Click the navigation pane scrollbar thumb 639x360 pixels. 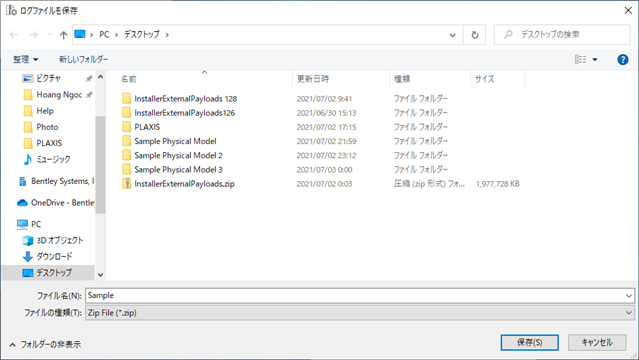coord(100,165)
